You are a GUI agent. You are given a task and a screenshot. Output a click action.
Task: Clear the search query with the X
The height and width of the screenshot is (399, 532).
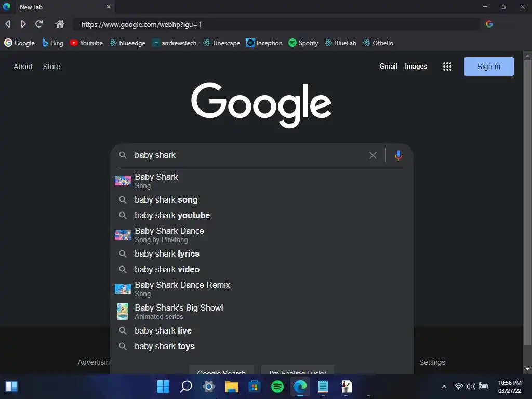(373, 155)
